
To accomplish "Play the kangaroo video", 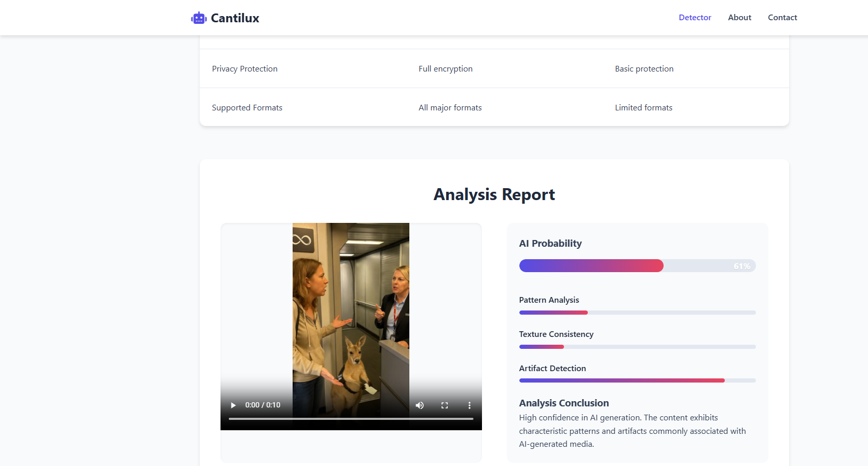I will tap(233, 405).
